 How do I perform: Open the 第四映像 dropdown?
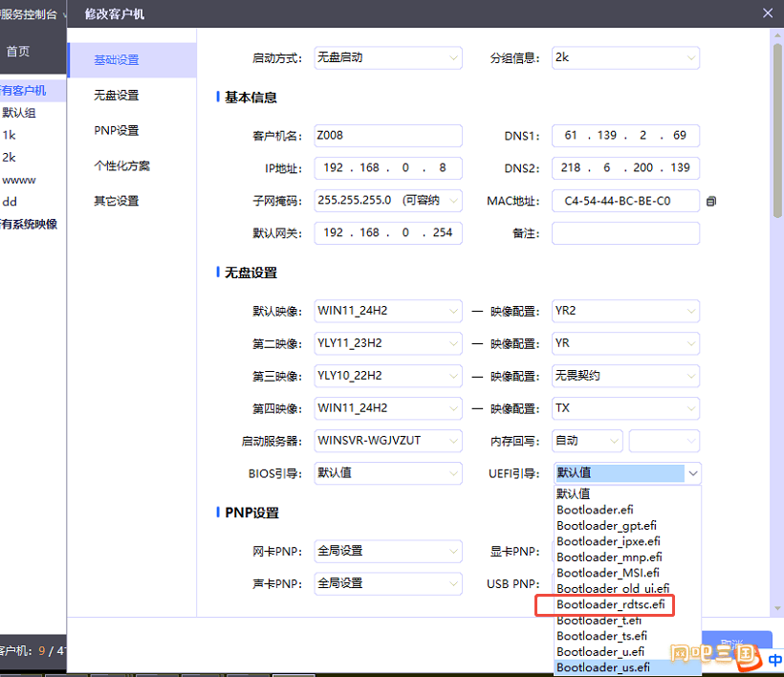pyautogui.click(x=388, y=408)
